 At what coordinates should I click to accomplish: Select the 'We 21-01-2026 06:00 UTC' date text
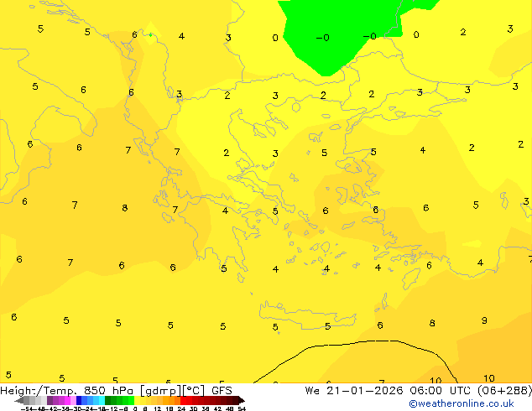389,391
